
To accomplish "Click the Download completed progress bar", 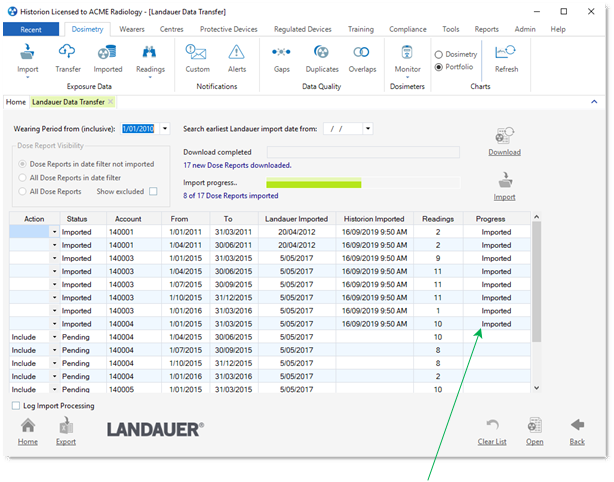I will [363, 152].
